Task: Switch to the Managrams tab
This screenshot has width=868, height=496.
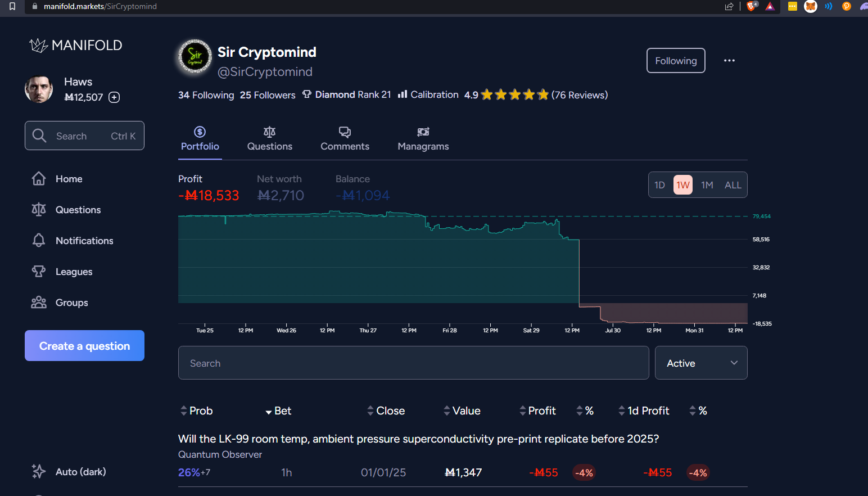Action: (423, 139)
